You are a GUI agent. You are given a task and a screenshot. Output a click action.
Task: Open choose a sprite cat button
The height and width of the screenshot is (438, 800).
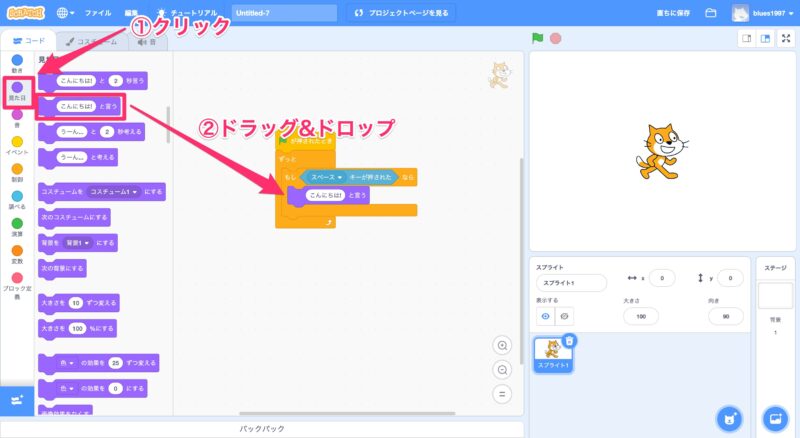point(731,417)
